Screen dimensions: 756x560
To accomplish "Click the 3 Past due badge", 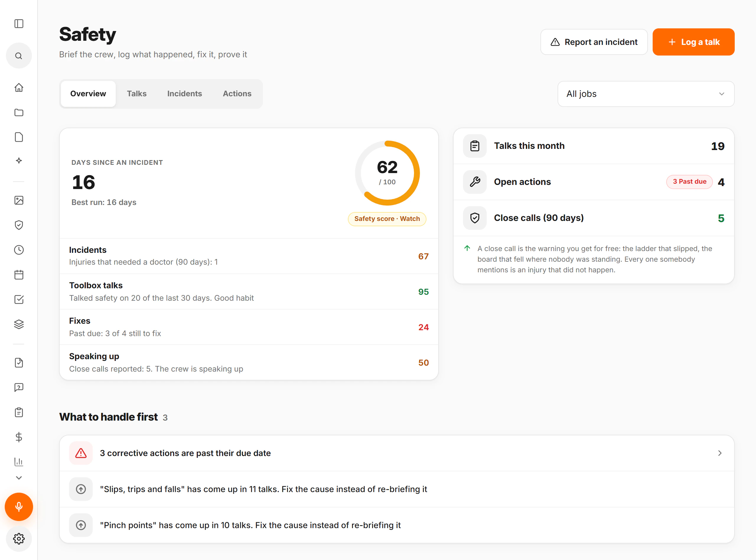I will pos(689,182).
